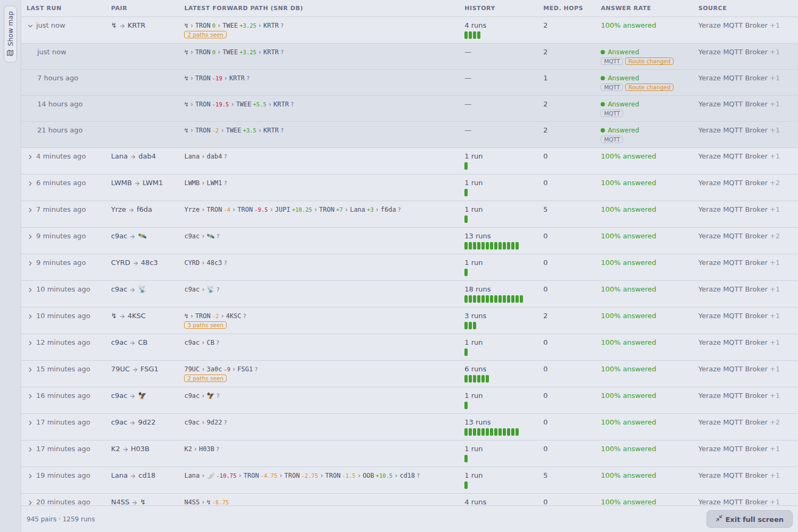Click "100% answered" in the Yrze → f6da row
The image size is (798, 532).
pos(628,210)
